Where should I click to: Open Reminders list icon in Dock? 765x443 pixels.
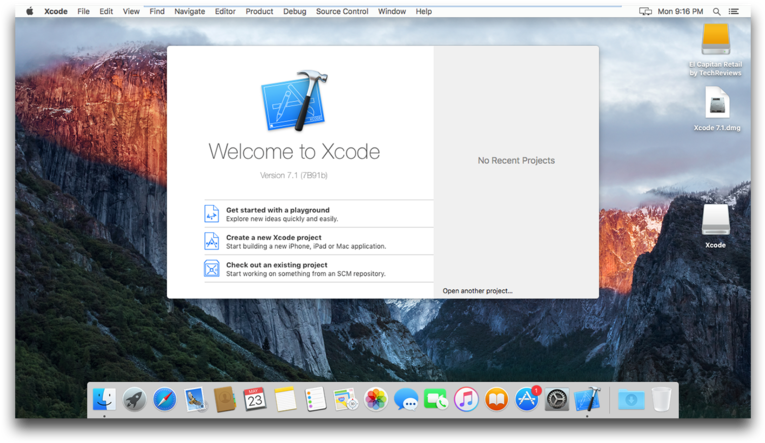pos(315,400)
